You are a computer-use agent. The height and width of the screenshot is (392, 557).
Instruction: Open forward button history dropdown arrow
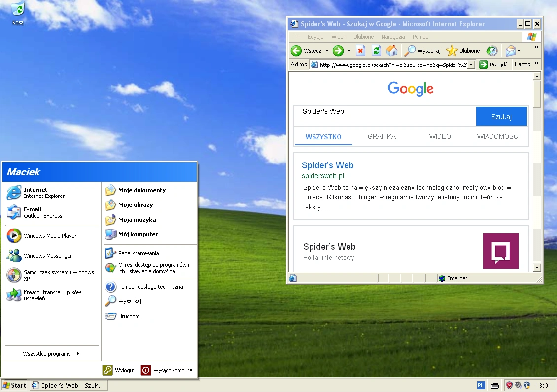coord(349,51)
